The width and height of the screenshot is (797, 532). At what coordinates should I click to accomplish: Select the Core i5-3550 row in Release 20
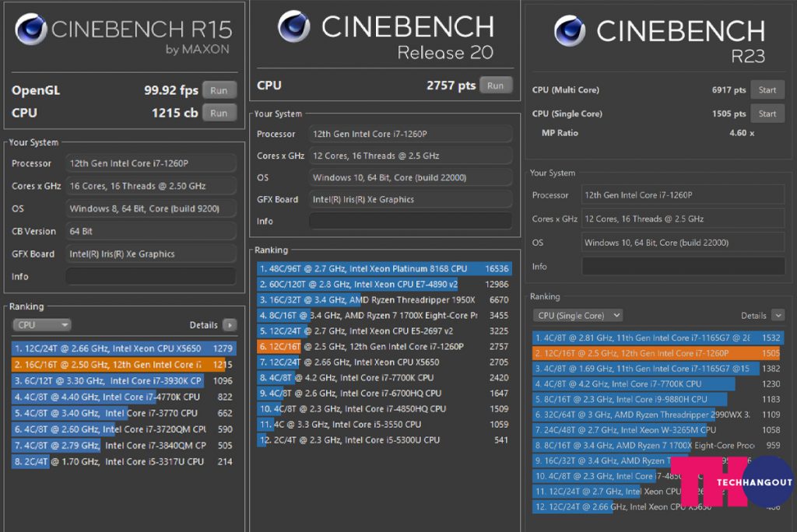click(384, 425)
